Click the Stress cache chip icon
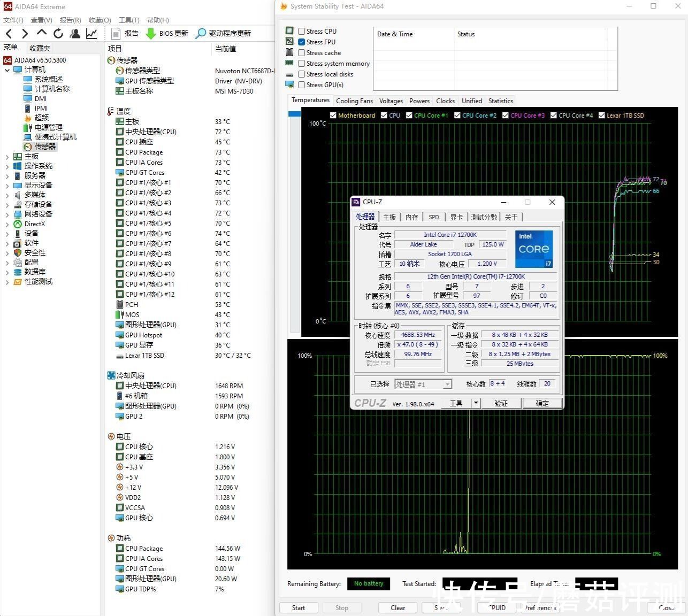 coord(289,52)
